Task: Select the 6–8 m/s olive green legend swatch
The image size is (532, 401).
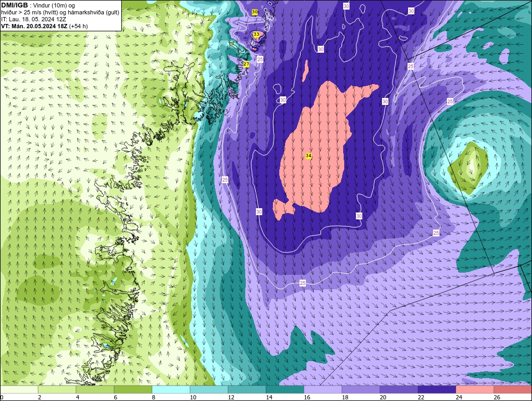Action: tap(133, 389)
